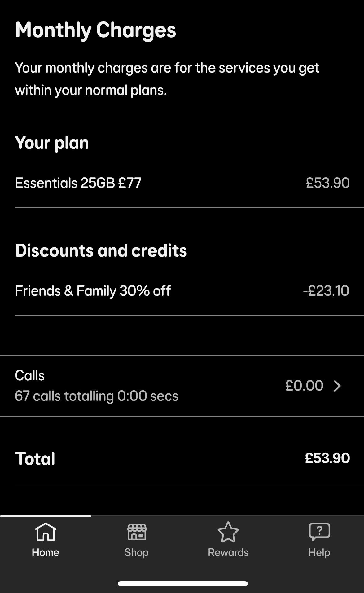Go to the Rewards tab label

pos(228,552)
